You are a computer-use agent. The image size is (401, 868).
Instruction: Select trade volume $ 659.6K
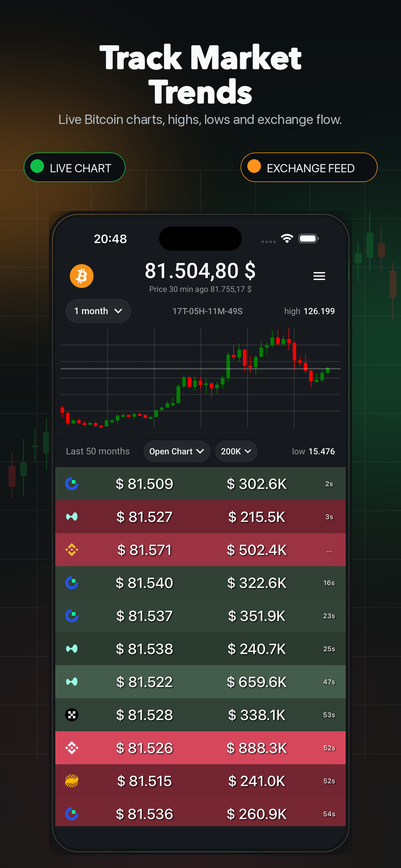click(x=257, y=682)
